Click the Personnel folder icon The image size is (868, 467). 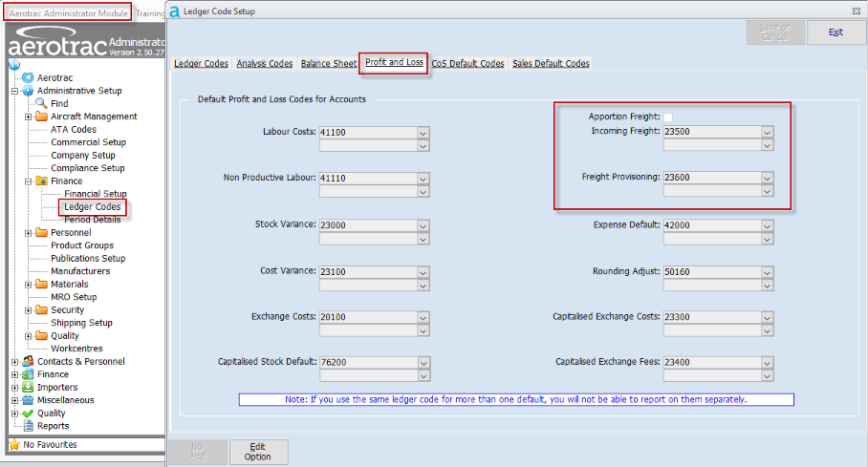pyautogui.click(x=41, y=232)
